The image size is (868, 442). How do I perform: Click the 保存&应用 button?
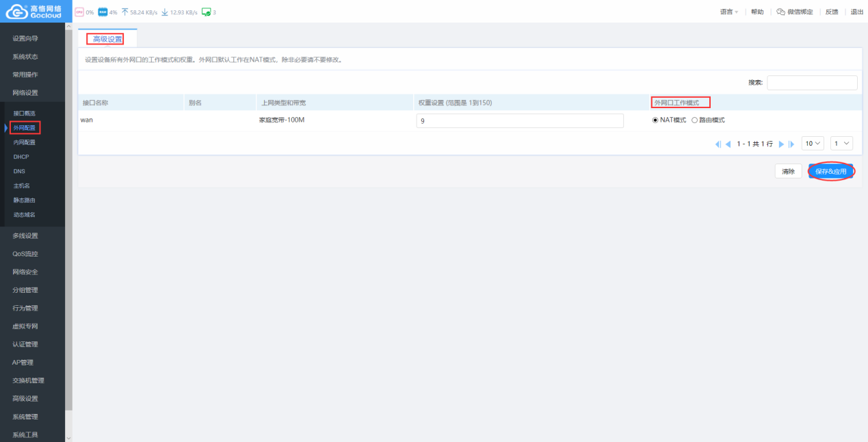click(831, 172)
